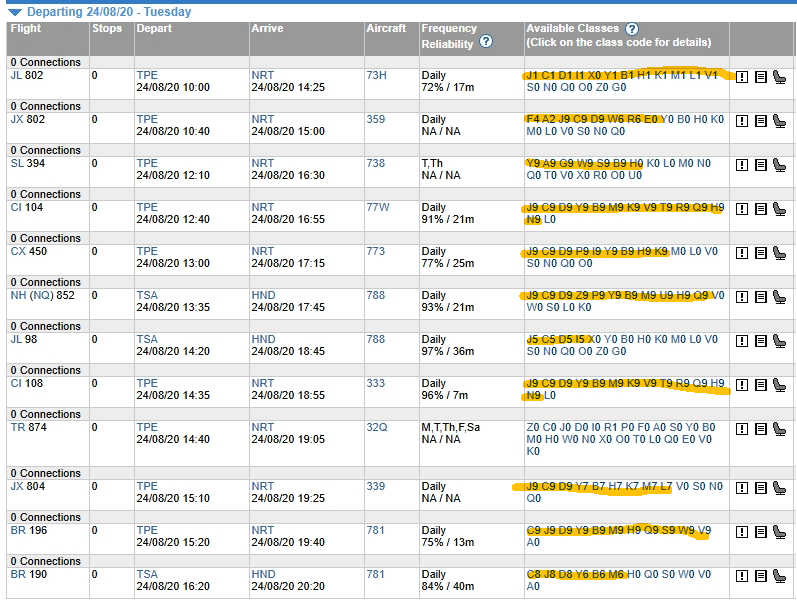This screenshot has width=797, height=602.
Task: Click aircraft type 77W link
Action: point(378,207)
